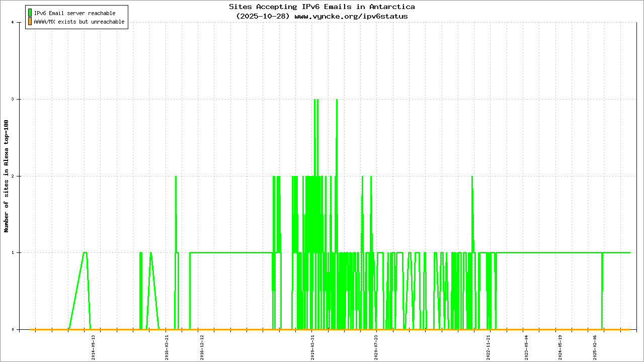Viewport: 644px width, 362px height.
Task: Select the 2016-12-12 date label
Action: click(202, 346)
